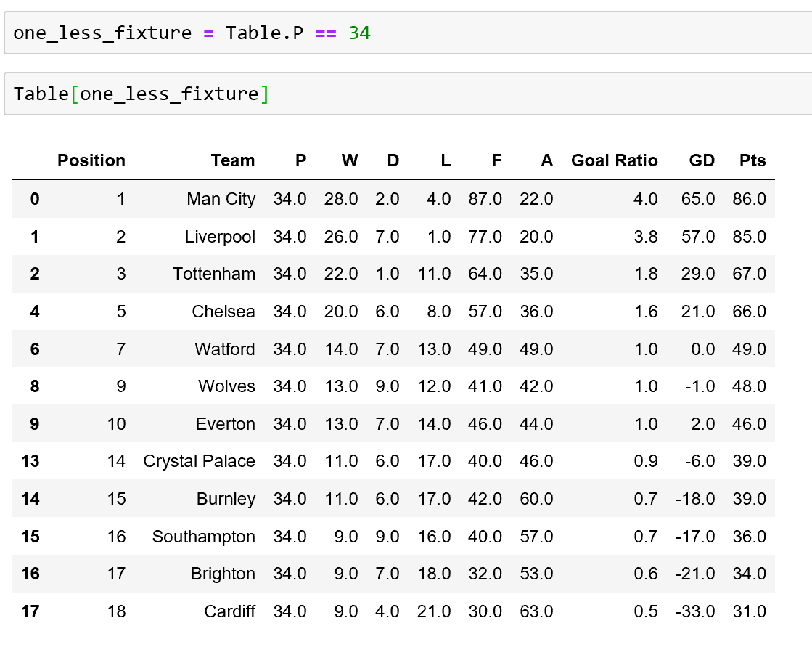Click the GD column header

tap(702, 160)
